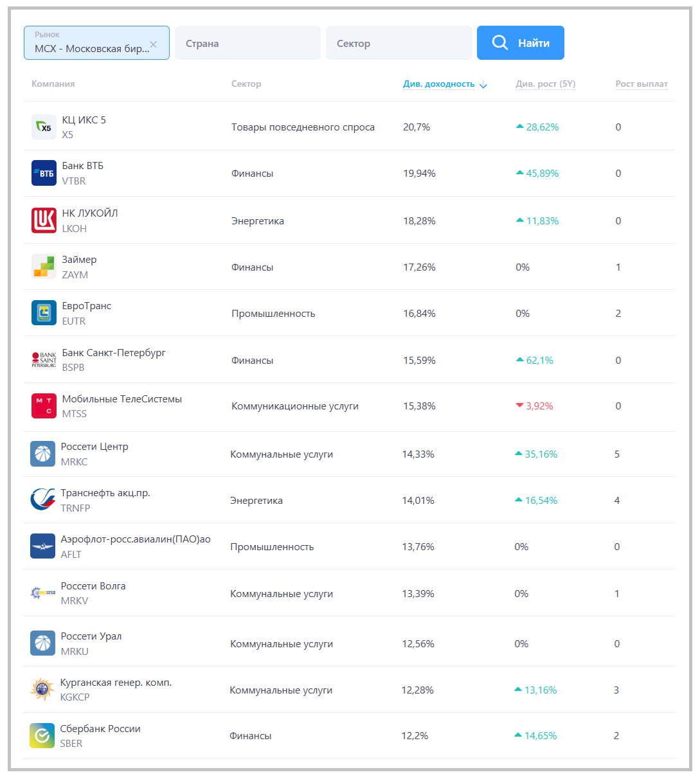Click the 13,16% growth for KGKCP
Screen dimensions: 700x779
[535, 690]
